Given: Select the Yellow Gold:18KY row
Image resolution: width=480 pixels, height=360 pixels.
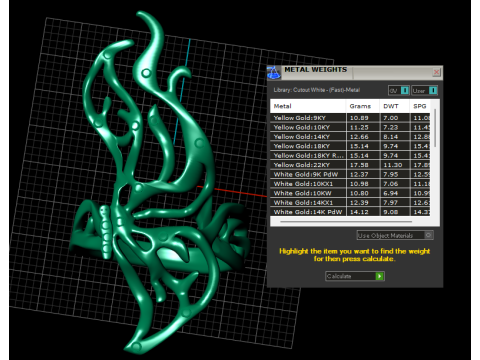Looking at the screenshot, I should point(350,146).
